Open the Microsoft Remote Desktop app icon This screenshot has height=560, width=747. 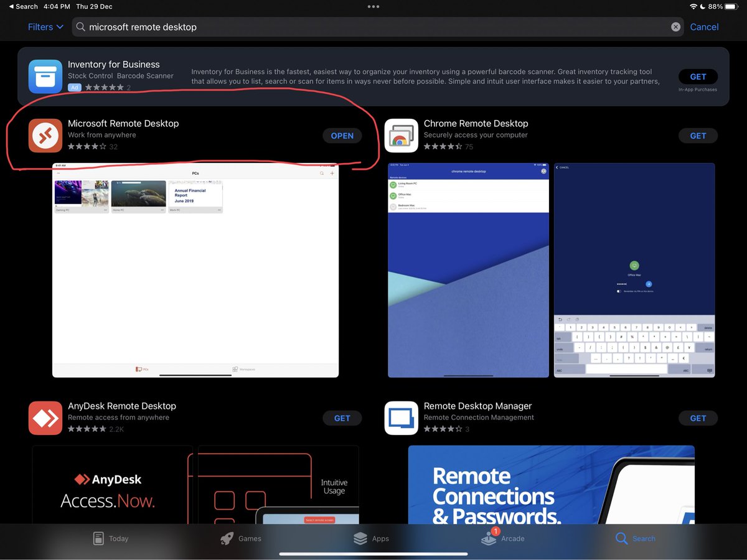(45, 136)
